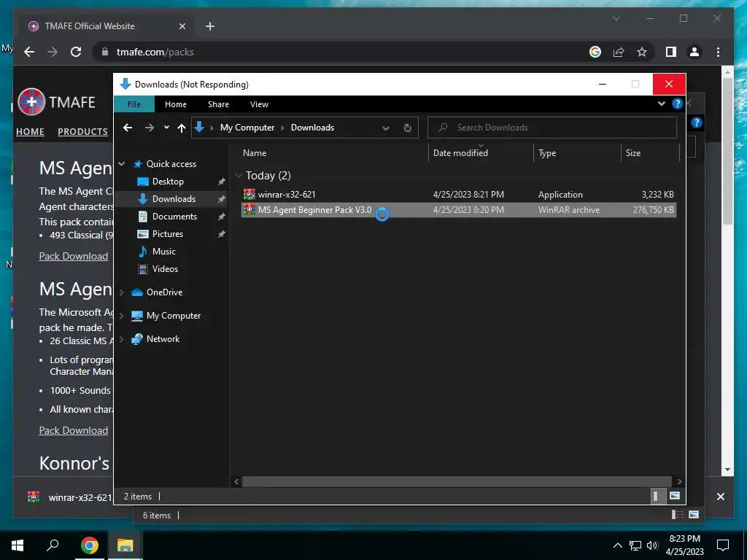Select Desktop in Quick access

(x=168, y=182)
